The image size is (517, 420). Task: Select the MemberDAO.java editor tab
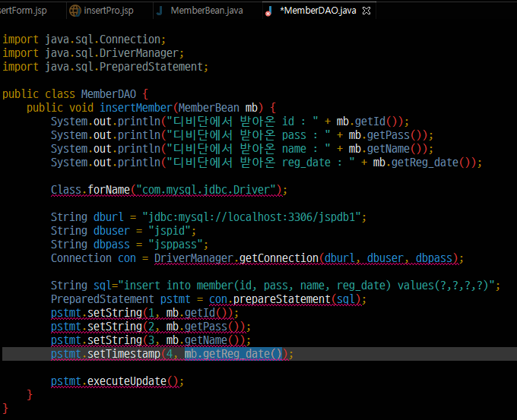click(318, 11)
